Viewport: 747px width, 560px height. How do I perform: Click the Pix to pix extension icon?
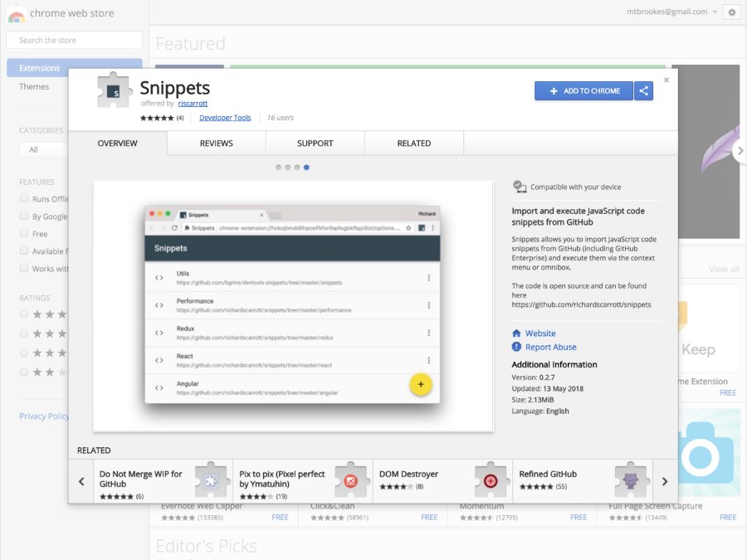click(x=352, y=481)
